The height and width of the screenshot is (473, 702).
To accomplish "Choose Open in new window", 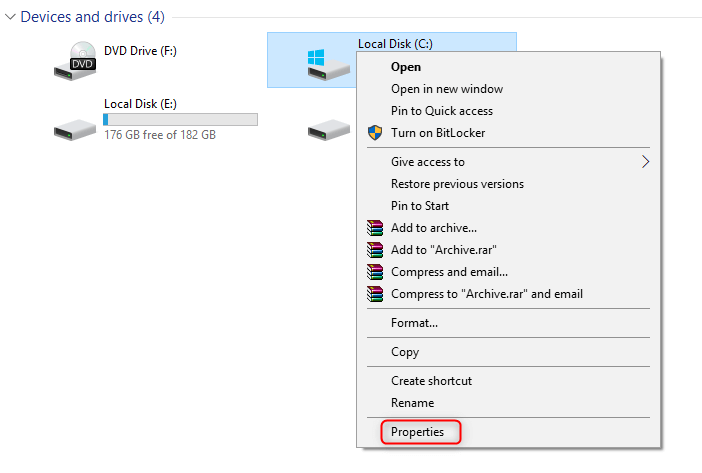I will 447,89.
